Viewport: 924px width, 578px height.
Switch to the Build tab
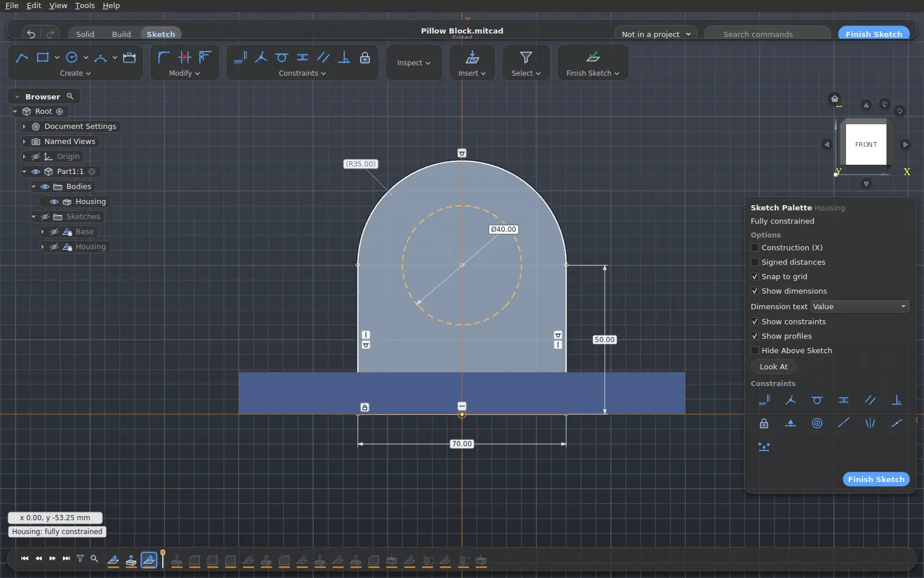point(121,34)
